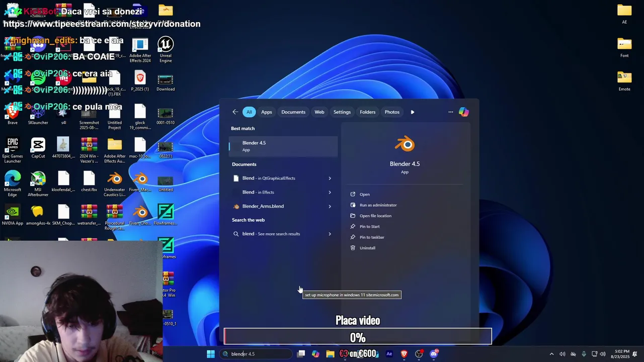Select the chest.fbx file on desktop
Viewport: 644px width, 362px height.
click(x=89, y=182)
